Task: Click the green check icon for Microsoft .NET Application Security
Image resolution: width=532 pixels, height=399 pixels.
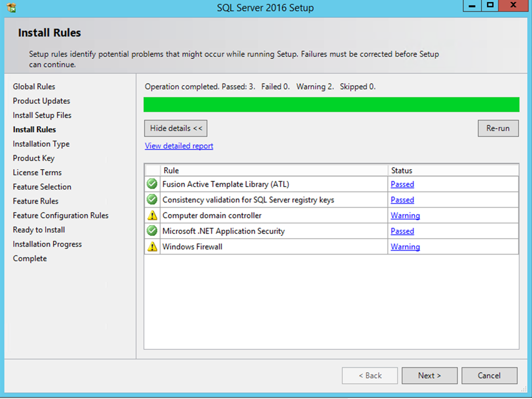Action: pyautogui.click(x=152, y=231)
